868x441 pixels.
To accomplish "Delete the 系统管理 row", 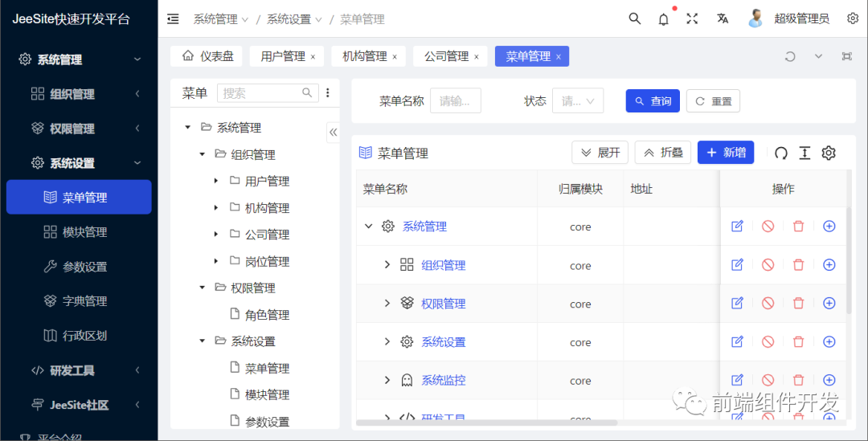I will point(798,227).
